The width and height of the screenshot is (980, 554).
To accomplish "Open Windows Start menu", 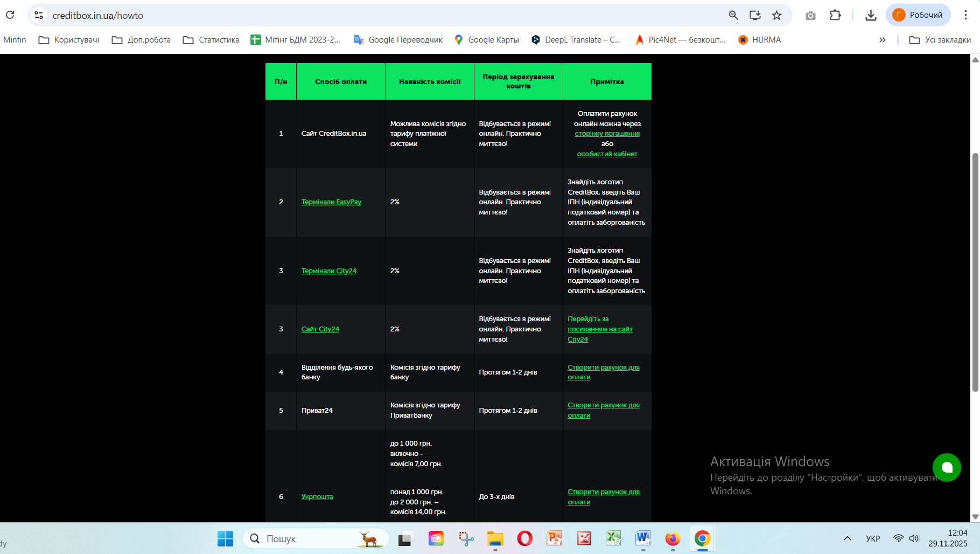I will pyautogui.click(x=225, y=538).
